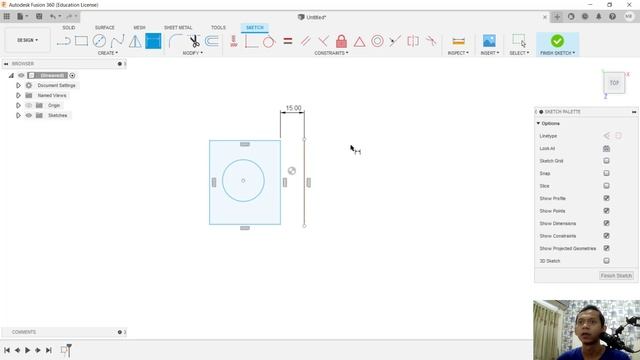The height and width of the screenshot is (360, 640).
Task: Uncheck Show Points
Action: pyautogui.click(x=606, y=211)
